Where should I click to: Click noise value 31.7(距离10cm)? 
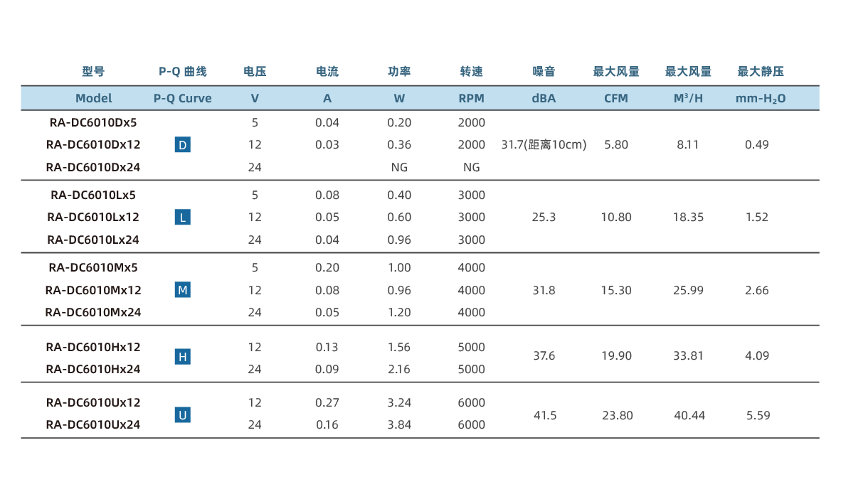click(x=544, y=144)
